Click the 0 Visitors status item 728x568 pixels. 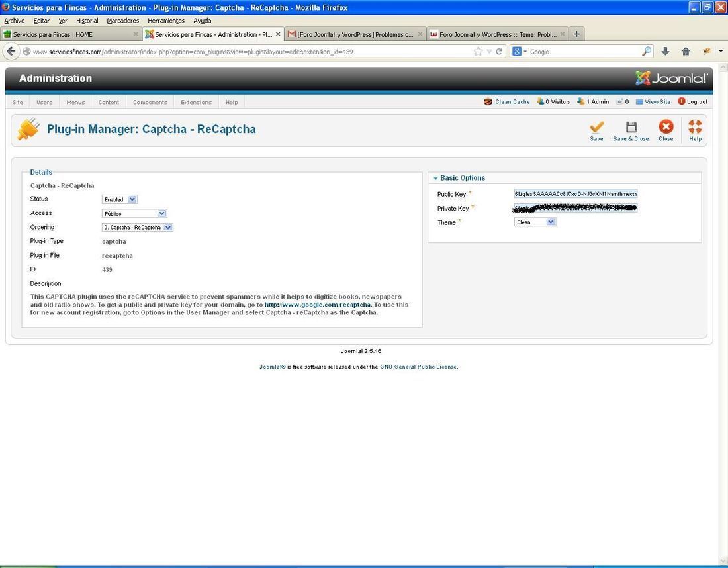pyautogui.click(x=553, y=102)
